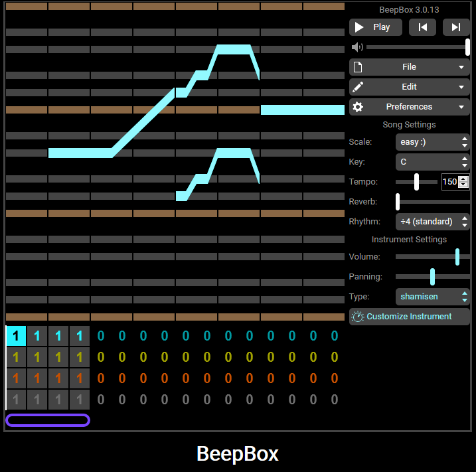Open the Edit menu
The width and height of the screenshot is (476, 472).
coord(409,87)
